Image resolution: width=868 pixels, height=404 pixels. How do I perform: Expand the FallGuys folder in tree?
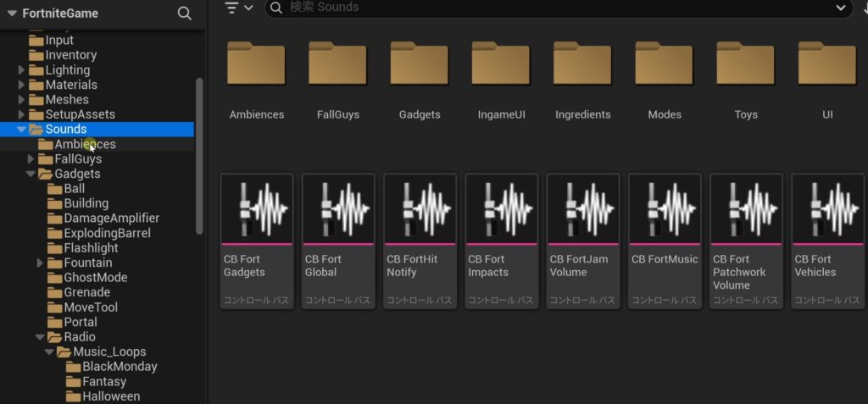point(31,159)
